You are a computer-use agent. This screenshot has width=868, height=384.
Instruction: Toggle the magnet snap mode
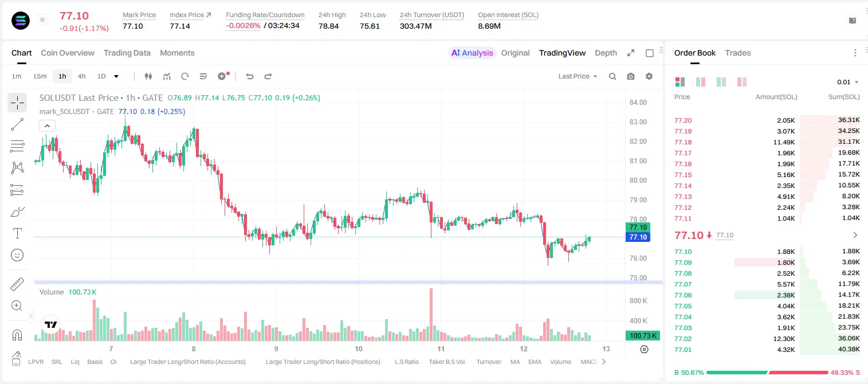[17, 335]
